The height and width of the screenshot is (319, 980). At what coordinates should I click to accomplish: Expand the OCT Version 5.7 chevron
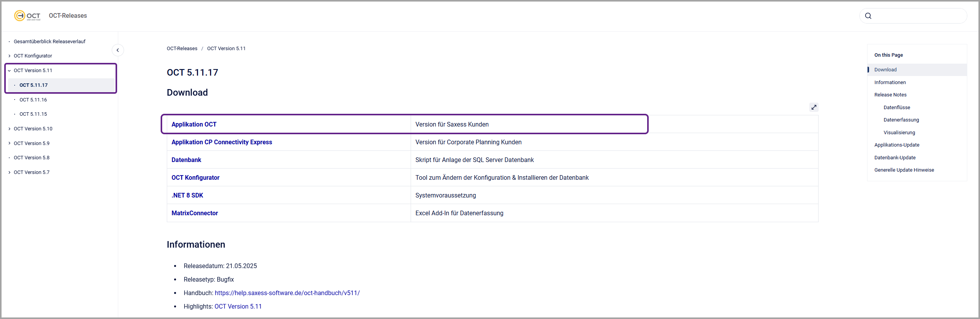pyautogui.click(x=9, y=172)
